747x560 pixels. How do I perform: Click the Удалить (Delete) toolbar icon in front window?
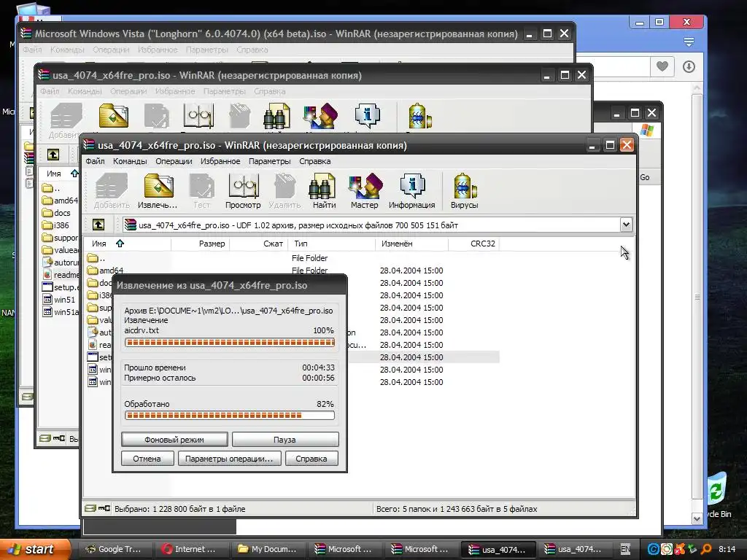(285, 191)
